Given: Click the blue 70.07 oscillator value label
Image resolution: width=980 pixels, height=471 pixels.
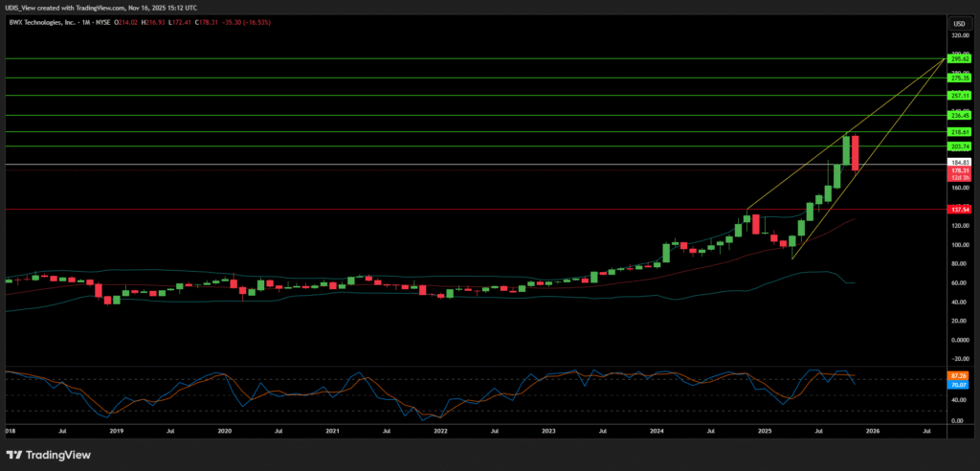Looking at the screenshot, I should tap(960, 384).
